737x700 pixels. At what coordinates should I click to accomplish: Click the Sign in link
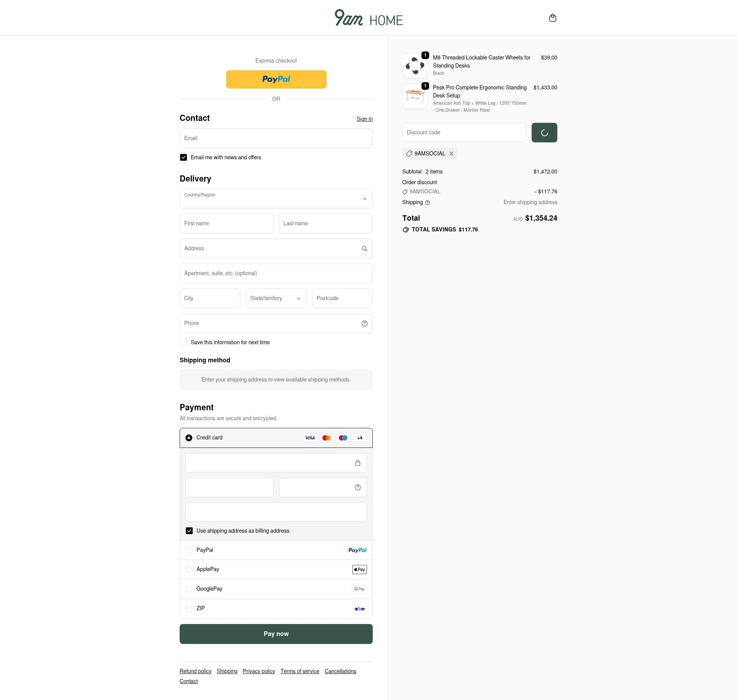pos(364,119)
